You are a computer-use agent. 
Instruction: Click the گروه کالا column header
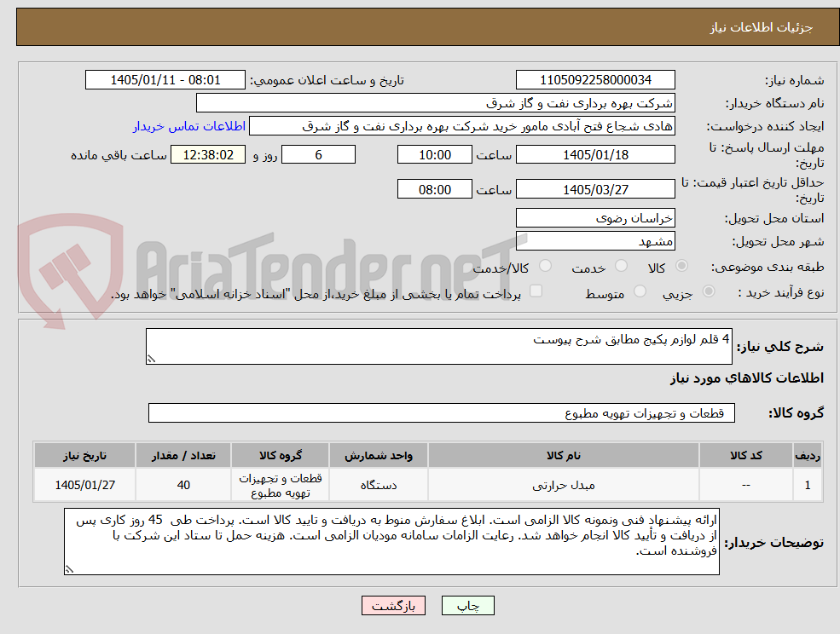pos(281,456)
